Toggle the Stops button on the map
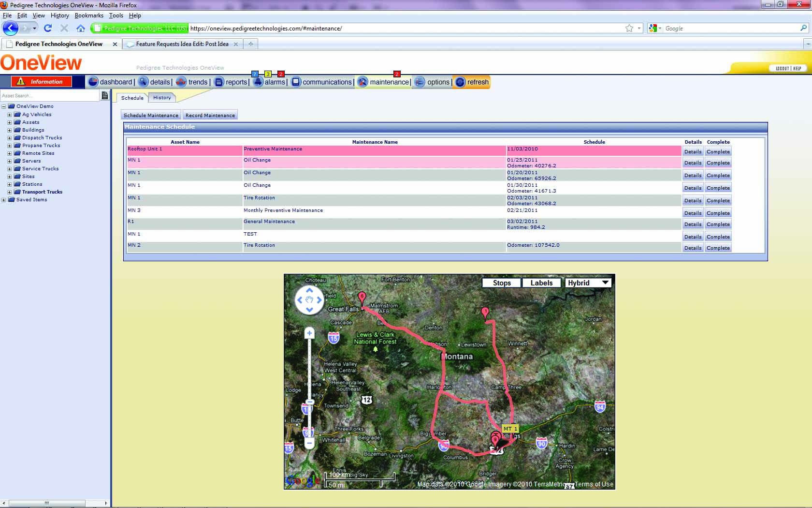Viewport: 812px width, 508px height. (x=501, y=283)
